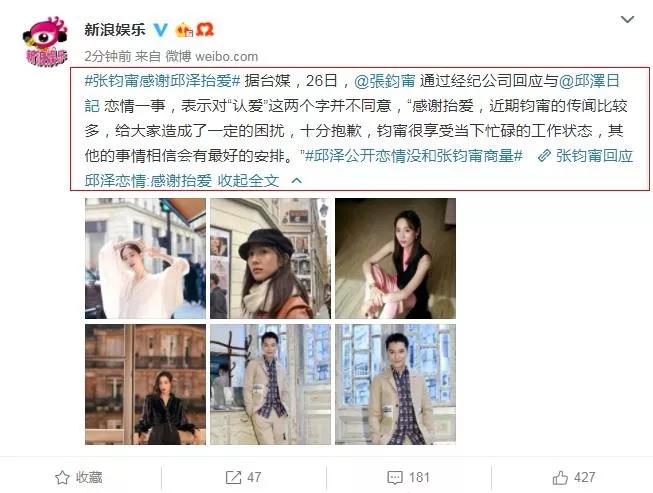The image size is (653, 493).
Task: Open comments icon showing 181
Action: click(x=395, y=477)
